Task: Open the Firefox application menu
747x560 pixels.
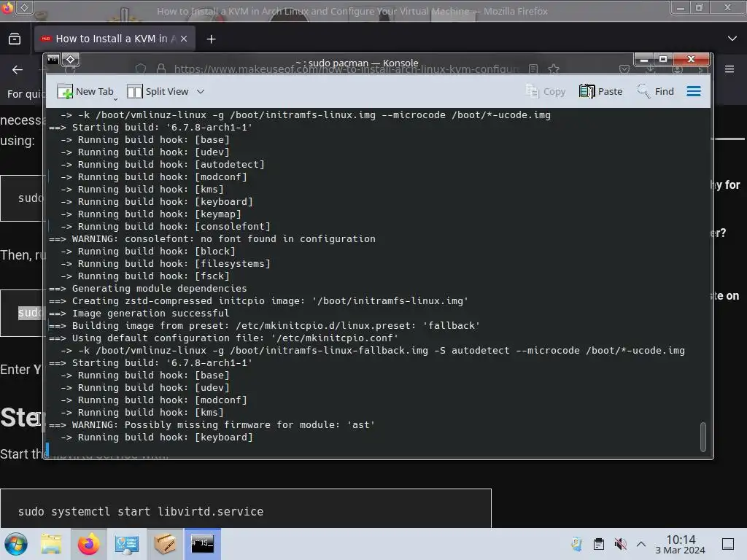Action: pos(729,69)
